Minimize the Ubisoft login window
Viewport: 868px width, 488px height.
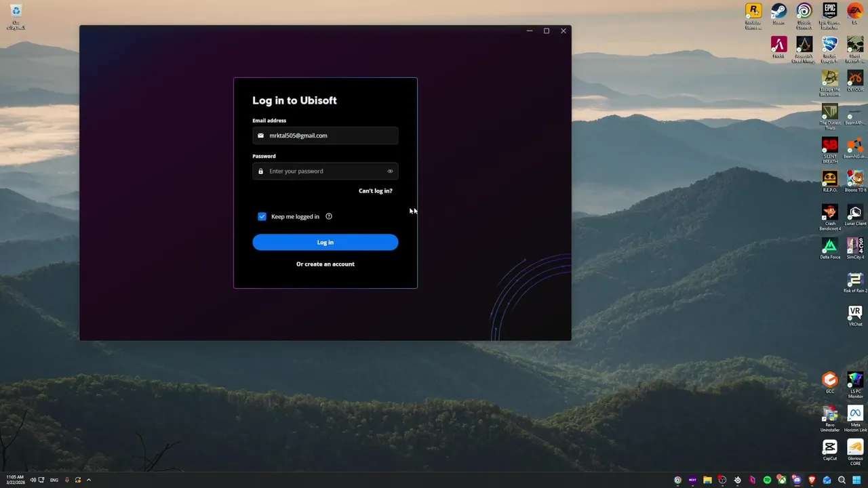tap(529, 30)
